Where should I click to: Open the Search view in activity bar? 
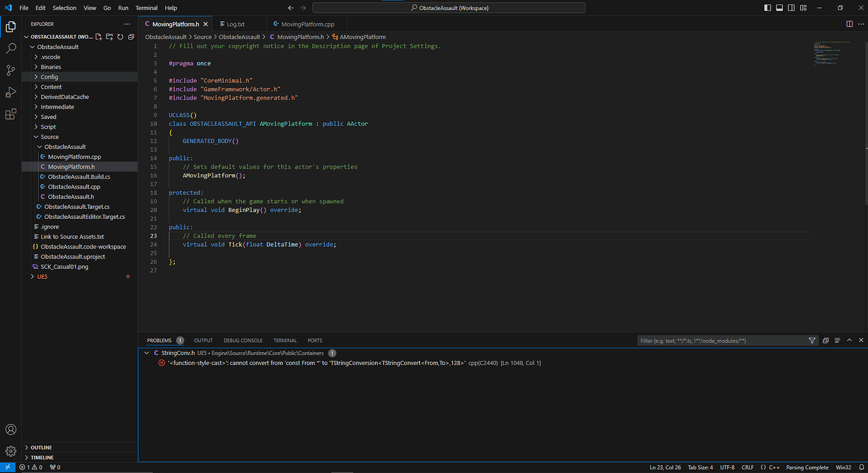pos(11,48)
